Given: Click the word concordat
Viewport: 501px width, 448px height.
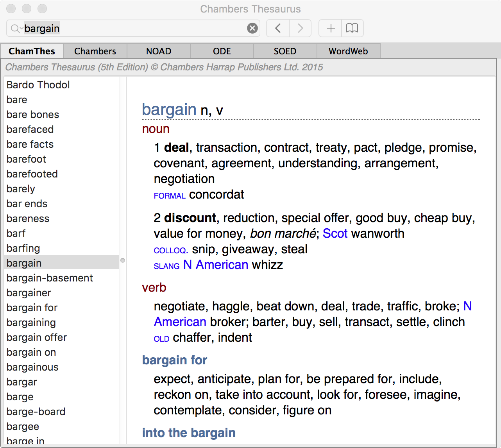Looking at the screenshot, I should click(x=217, y=194).
